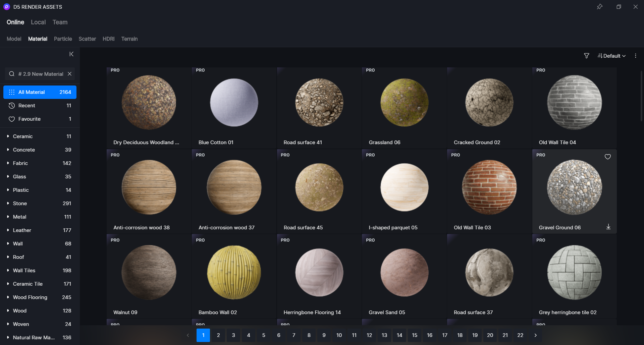The height and width of the screenshot is (345, 644).
Task: Pin the D5 Render Assets window
Action: [x=600, y=7]
